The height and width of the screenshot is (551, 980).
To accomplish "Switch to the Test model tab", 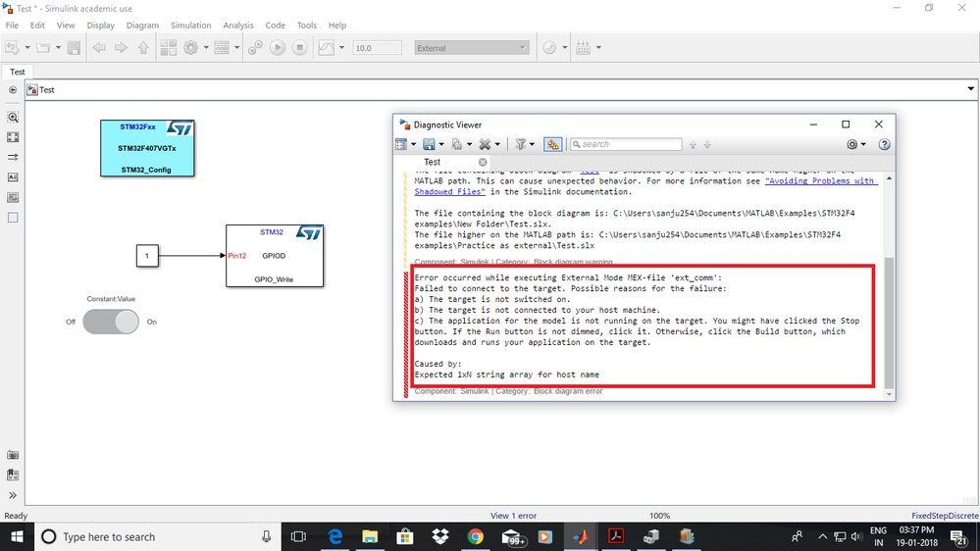I will (x=18, y=72).
